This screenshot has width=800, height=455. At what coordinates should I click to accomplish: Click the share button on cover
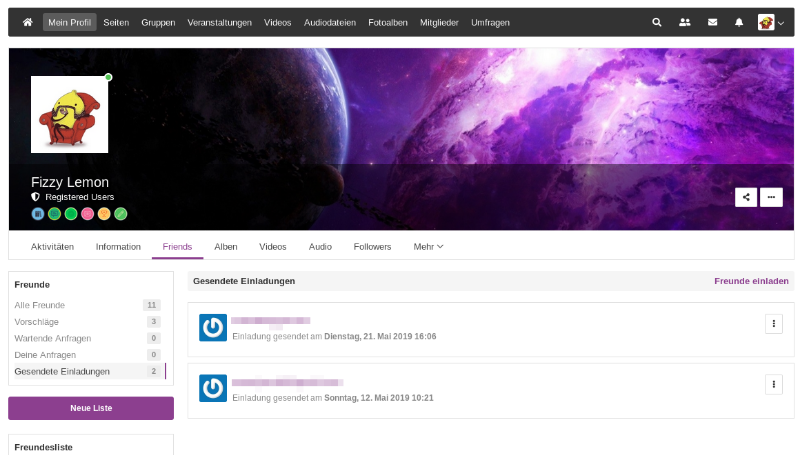point(746,197)
